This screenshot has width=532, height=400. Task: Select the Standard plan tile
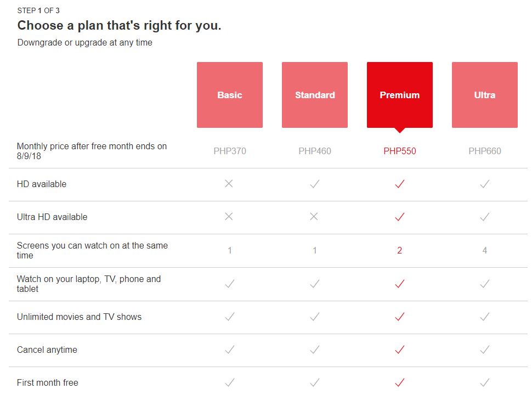[314, 95]
